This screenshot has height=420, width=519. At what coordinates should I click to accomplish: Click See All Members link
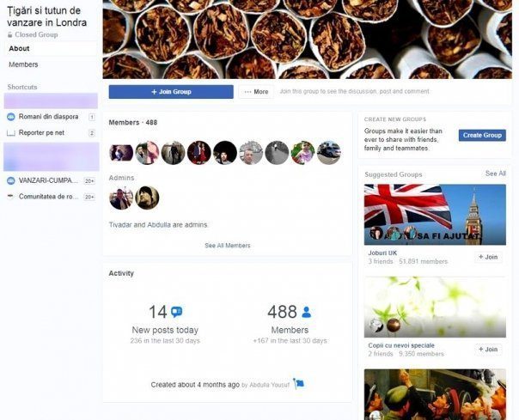pyautogui.click(x=228, y=246)
